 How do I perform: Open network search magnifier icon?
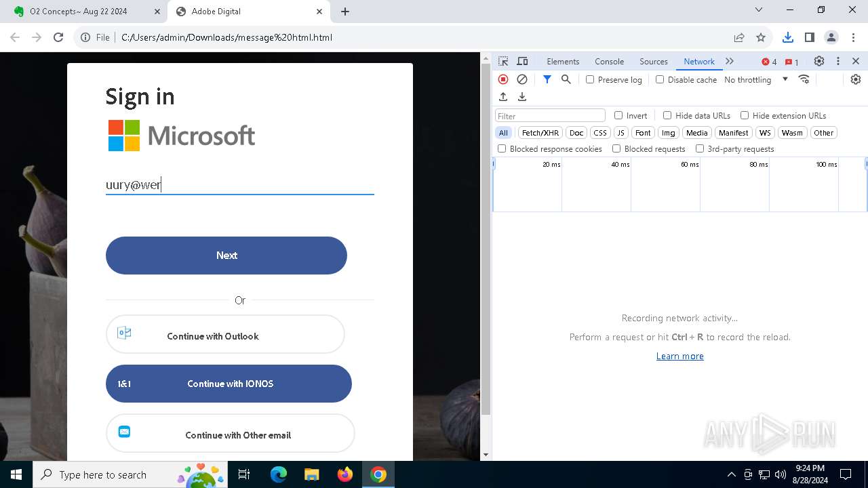pyautogui.click(x=566, y=79)
